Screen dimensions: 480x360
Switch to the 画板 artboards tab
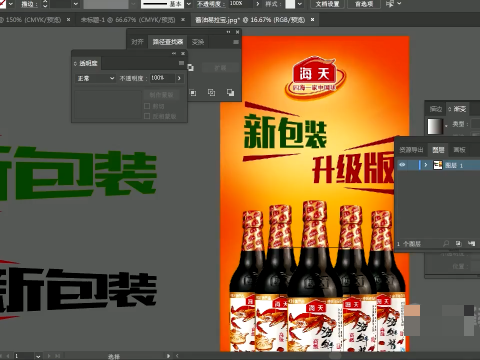tap(459, 150)
